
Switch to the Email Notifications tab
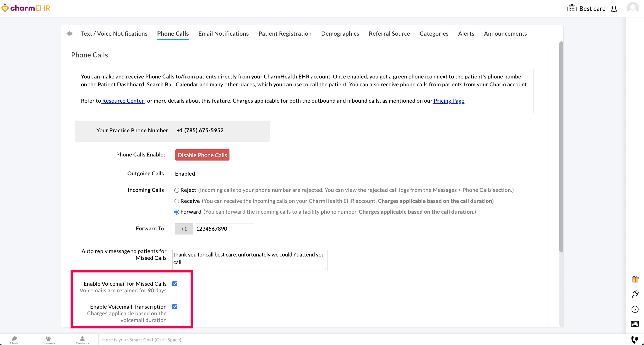coord(223,33)
